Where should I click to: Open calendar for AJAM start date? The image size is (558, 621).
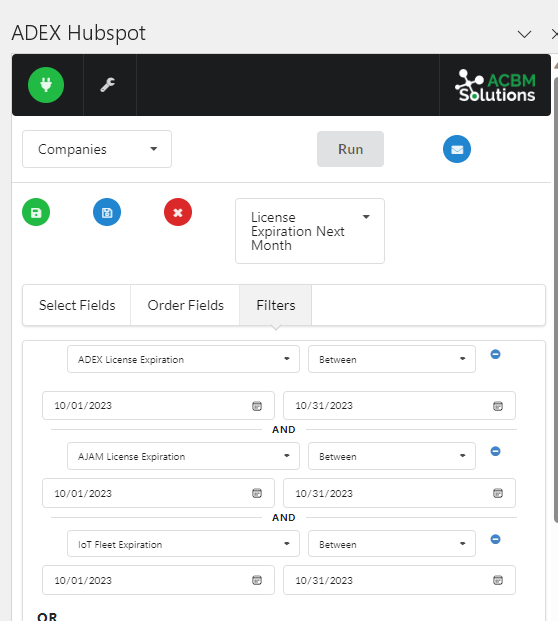[x=257, y=493]
